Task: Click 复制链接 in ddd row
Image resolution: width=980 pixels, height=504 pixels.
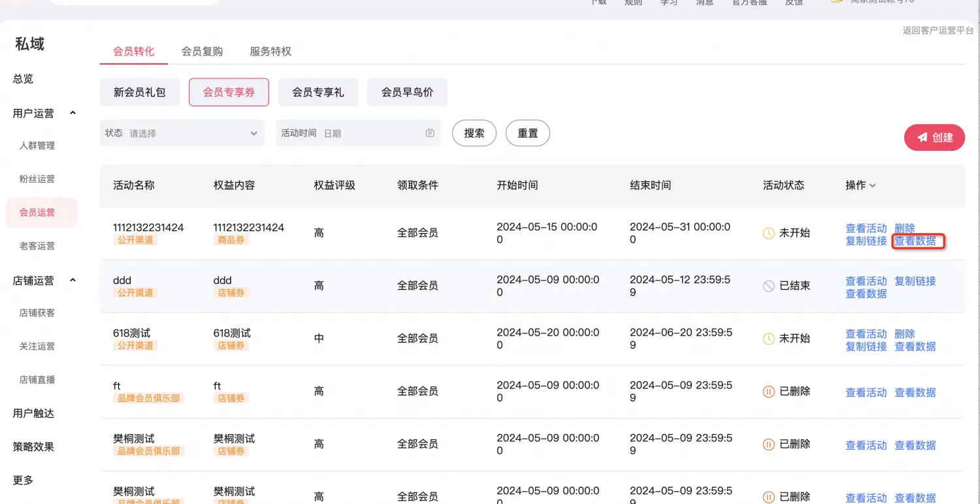Action: [x=915, y=281]
